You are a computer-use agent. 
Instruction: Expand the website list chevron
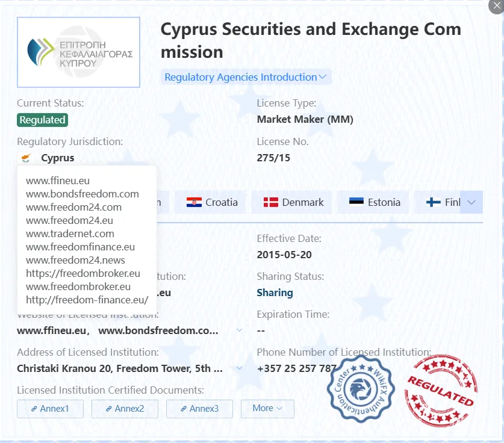pos(239,330)
